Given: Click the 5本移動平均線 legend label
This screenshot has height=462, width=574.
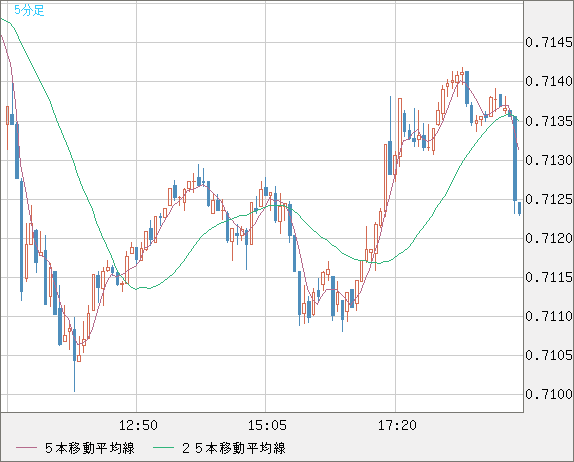Looking at the screenshot, I should [x=90, y=448].
